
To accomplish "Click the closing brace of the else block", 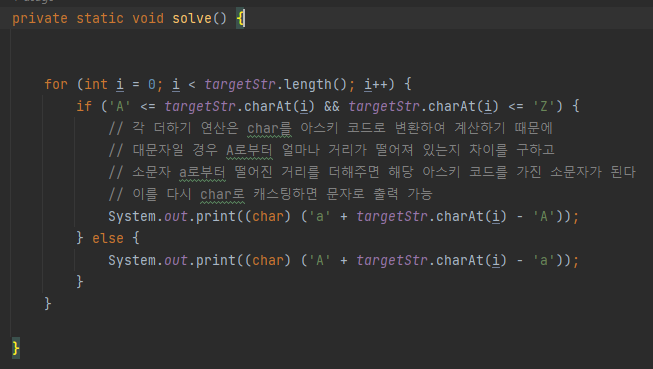I will pos(80,282).
